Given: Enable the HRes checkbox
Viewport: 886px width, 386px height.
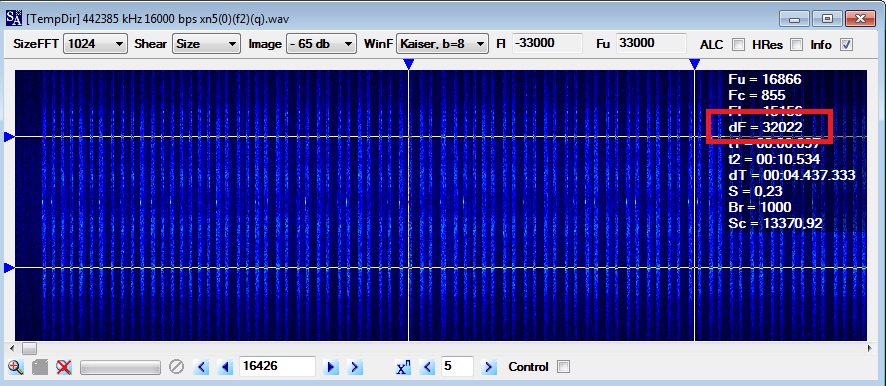Looking at the screenshot, I should [x=796, y=44].
